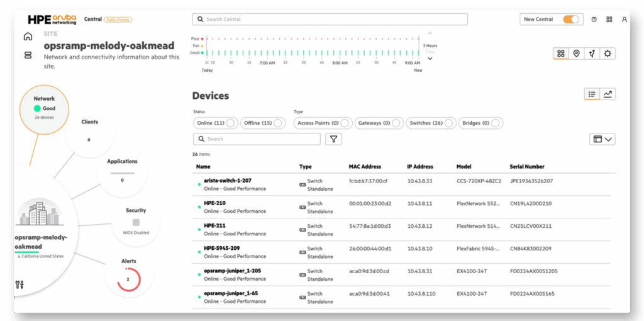Click the switch type icon for HPE-5945-209
This screenshot has height=321, width=644.
tap(303, 252)
